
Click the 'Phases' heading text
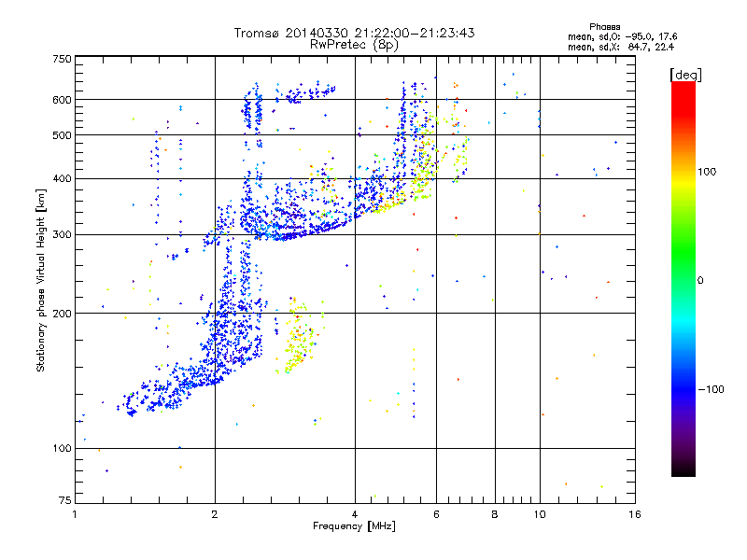(x=604, y=27)
